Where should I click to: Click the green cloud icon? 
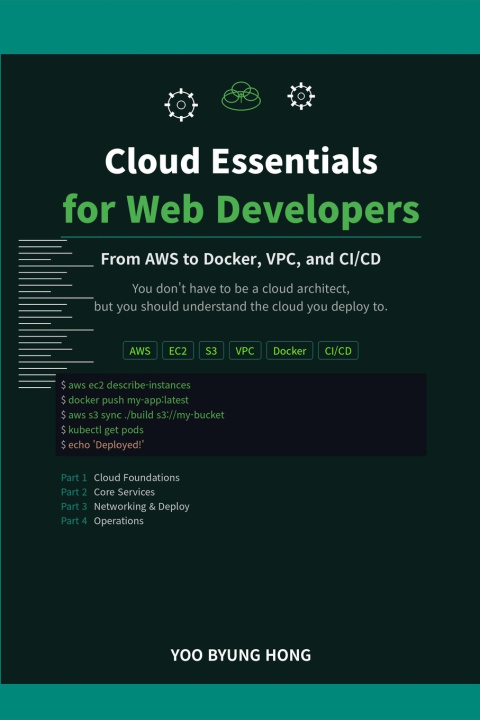click(x=241, y=96)
